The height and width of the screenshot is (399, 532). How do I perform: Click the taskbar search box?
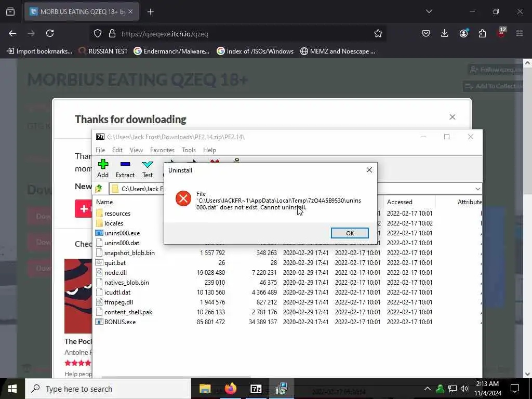pos(108,389)
